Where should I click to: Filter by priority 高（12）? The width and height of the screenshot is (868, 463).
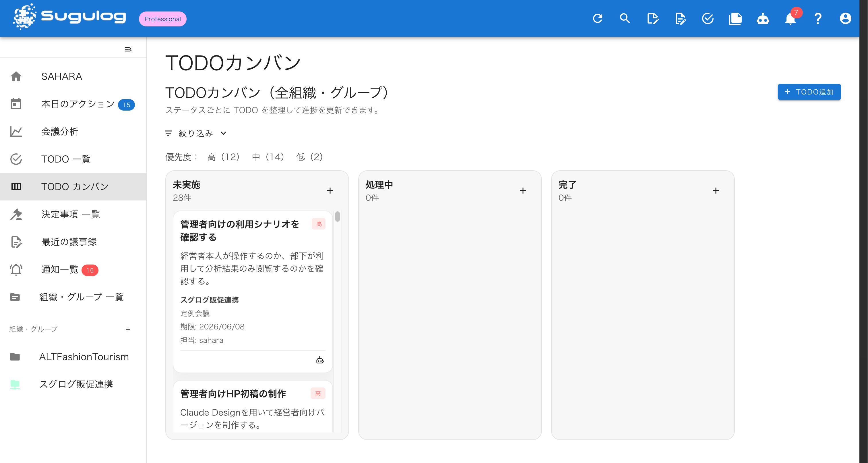point(223,157)
